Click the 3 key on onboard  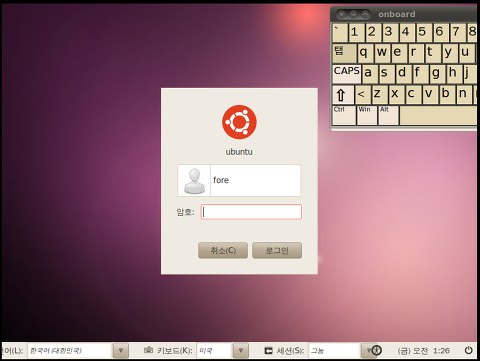390,33
